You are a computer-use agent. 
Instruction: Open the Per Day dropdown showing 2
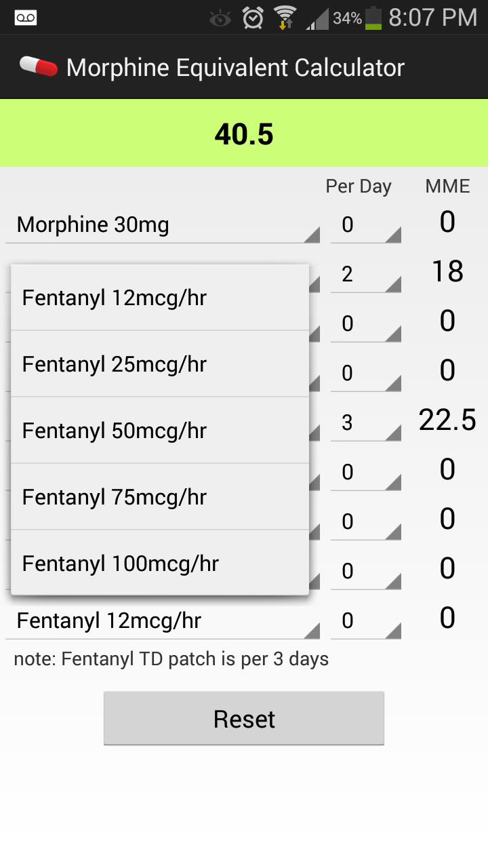(365, 275)
